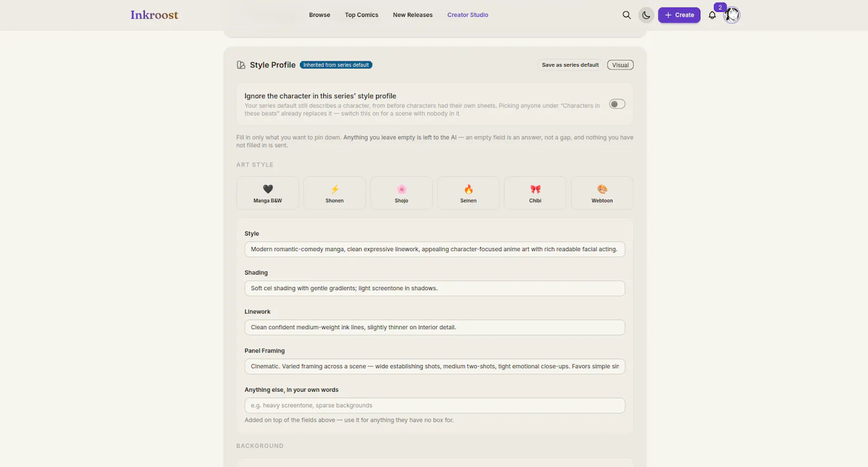Click the Style Profile palette icon
The width and height of the screenshot is (868, 467).
click(x=241, y=65)
